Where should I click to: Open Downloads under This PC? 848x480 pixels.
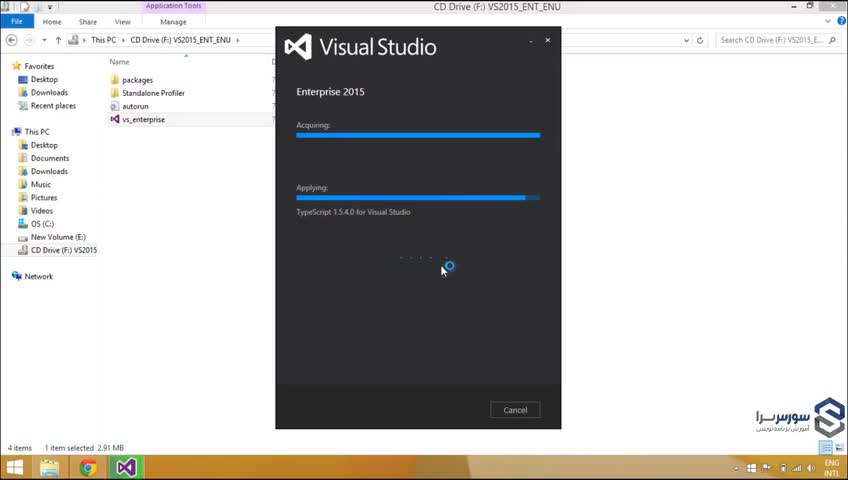[49, 171]
